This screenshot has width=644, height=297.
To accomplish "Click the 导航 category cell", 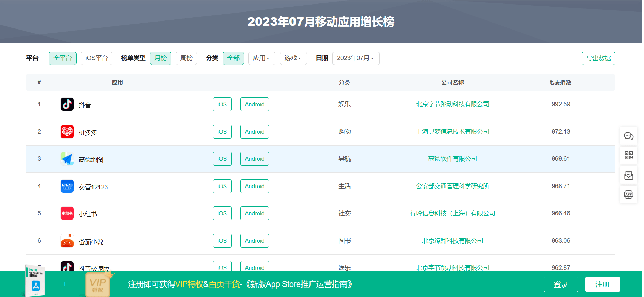I will pos(345,159).
